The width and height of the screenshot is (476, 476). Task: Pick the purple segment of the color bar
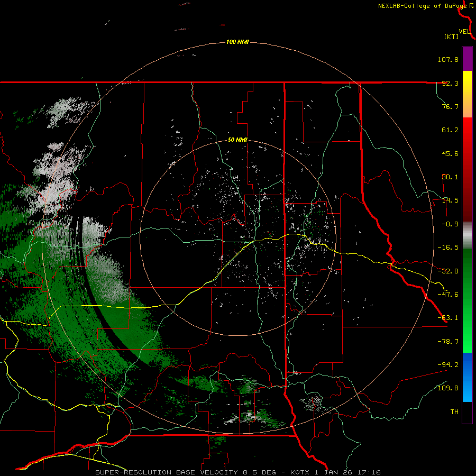tap(467, 59)
